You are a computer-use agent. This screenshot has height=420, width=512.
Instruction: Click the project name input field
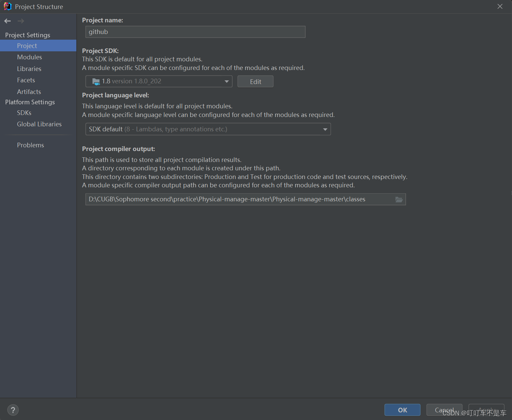pos(195,32)
